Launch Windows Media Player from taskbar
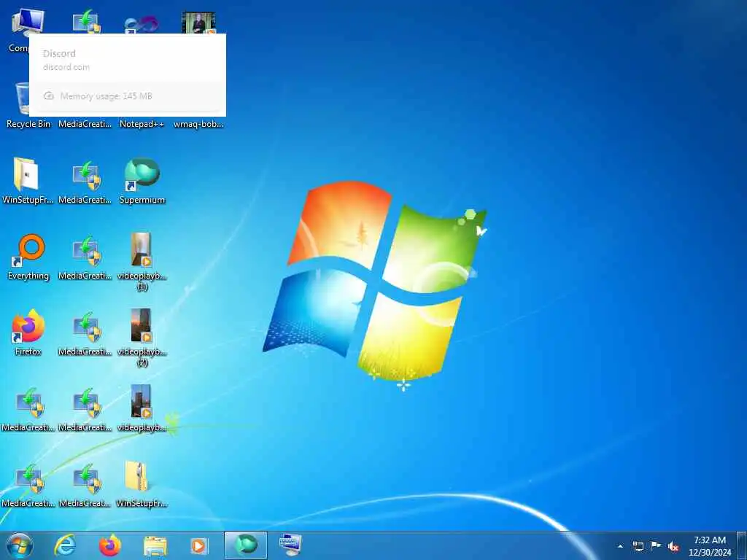Viewport: 747px width, 560px height. pyautogui.click(x=199, y=546)
